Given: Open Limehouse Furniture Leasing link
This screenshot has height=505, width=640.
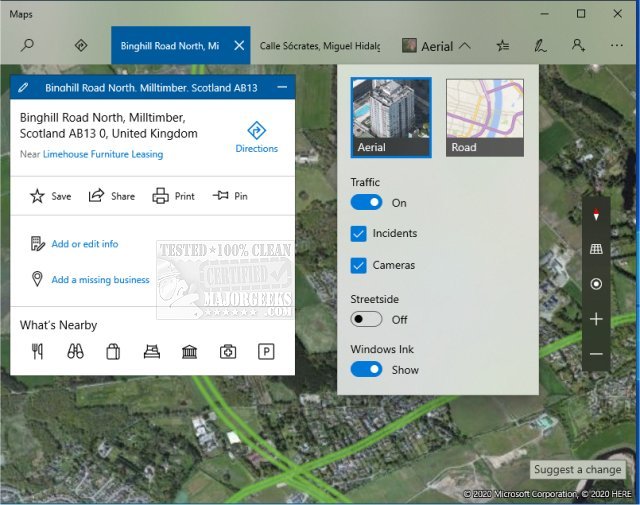Looking at the screenshot, I should click(103, 154).
